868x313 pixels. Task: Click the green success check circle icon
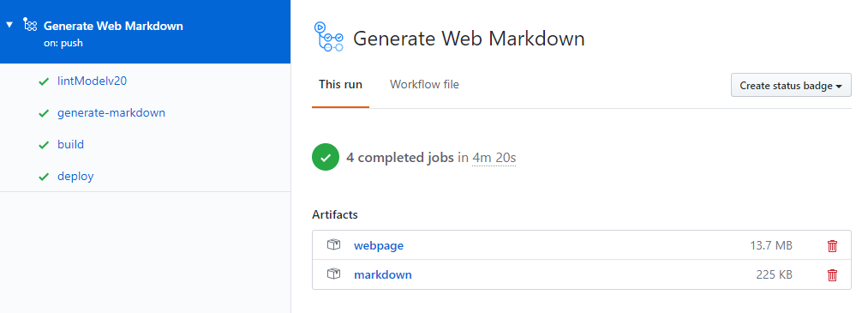[x=325, y=157]
